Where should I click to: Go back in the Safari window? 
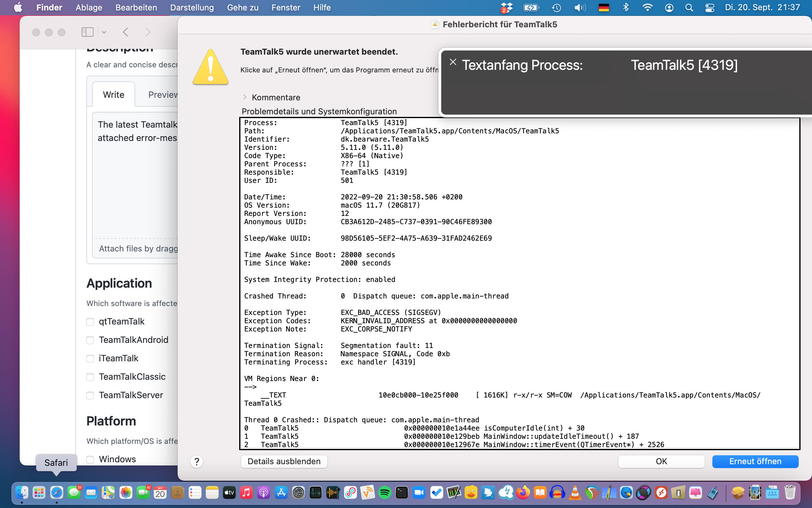coord(126,32)
